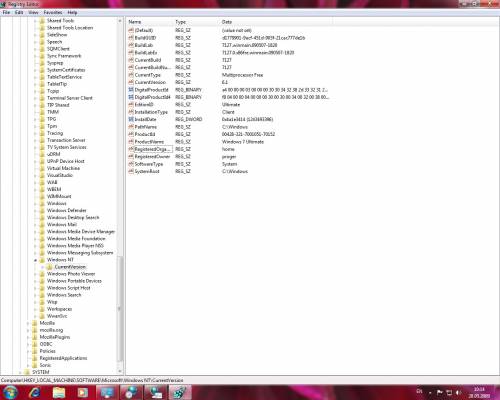The height and width of the screenshot is (400, 500).
Task: Select the PathName value
Action: (145, 127)
